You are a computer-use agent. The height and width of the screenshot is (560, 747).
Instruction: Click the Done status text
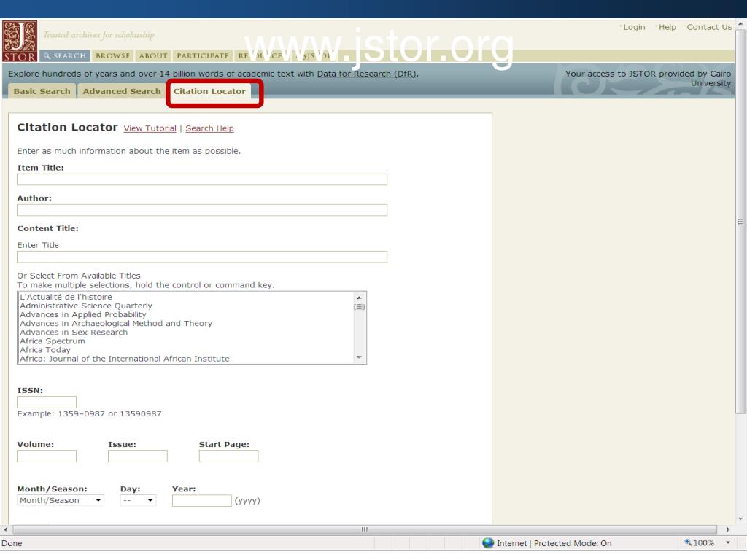(x=12, y=543)
